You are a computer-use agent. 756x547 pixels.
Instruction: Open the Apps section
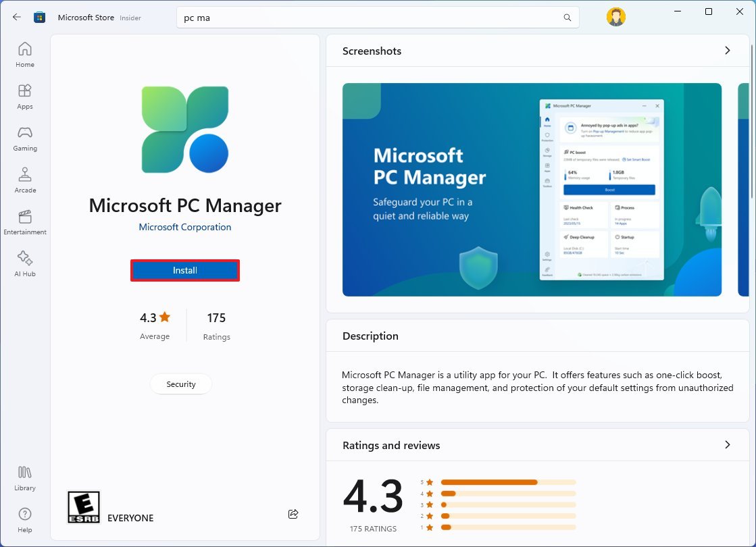click(x=24, y=97)
